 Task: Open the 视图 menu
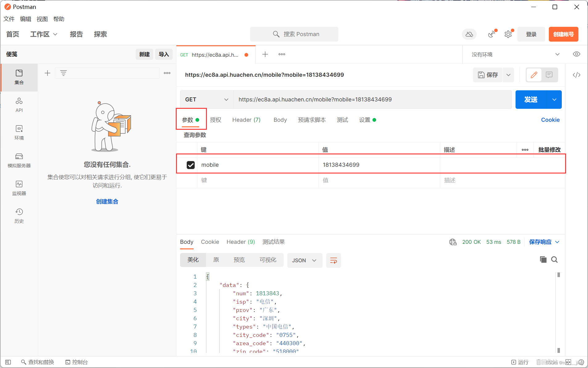(42, 19)
